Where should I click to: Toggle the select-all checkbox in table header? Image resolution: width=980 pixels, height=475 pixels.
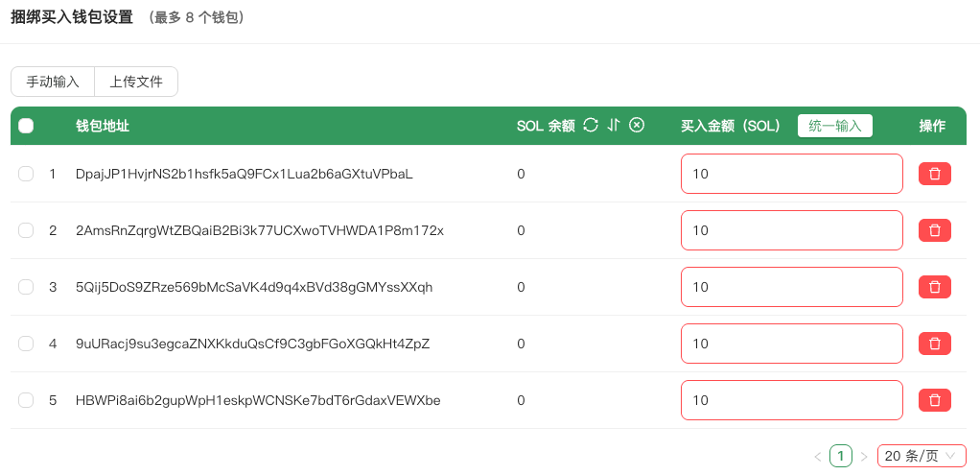[x=26, y=126]
